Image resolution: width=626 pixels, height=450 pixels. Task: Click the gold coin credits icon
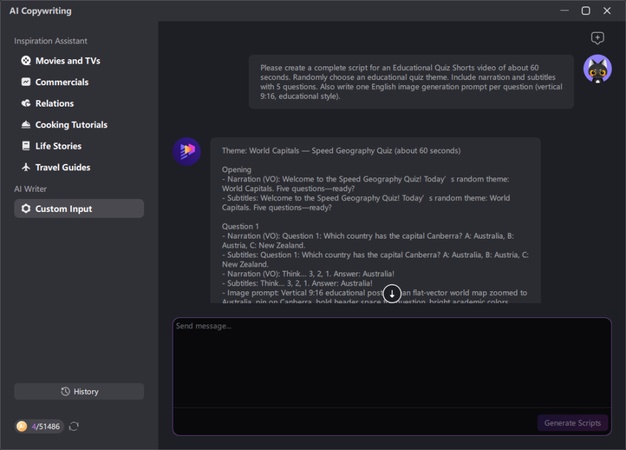(x=22, y=426)
